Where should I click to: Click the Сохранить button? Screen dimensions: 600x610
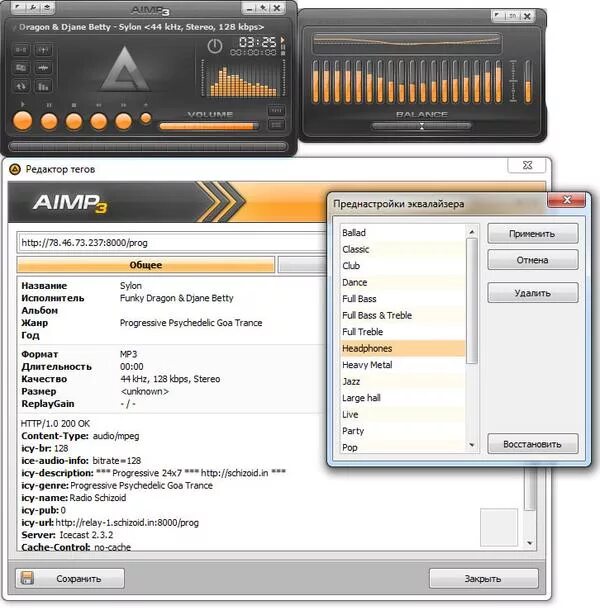[x=70, y=578]
